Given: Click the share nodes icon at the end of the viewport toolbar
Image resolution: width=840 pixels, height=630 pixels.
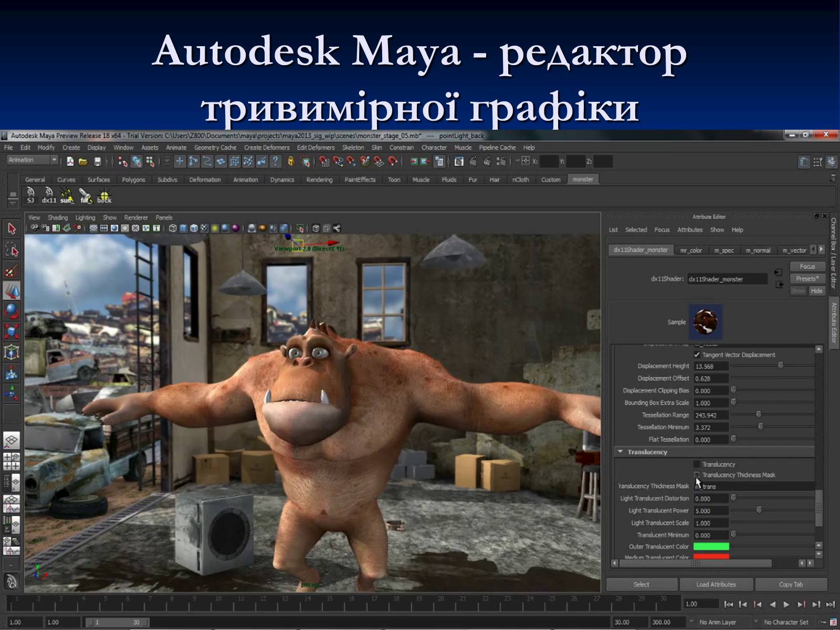Looking at the screenshot, I should coord(337,228).
